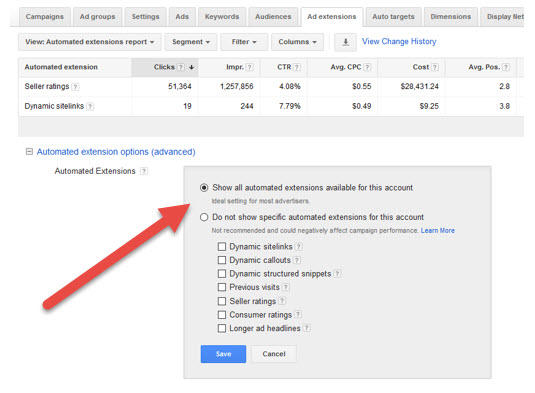Open the View Automated extensions report dropdown

(90, 42)
